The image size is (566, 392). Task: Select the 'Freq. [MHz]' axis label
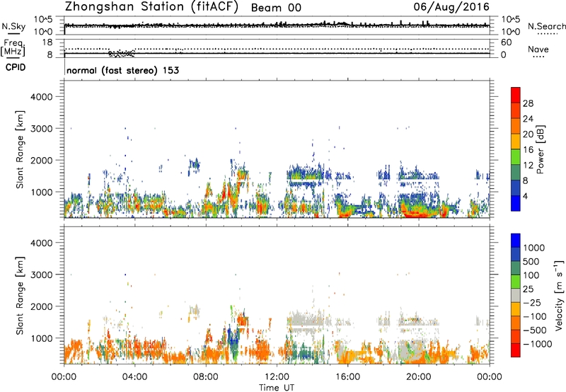click(13, 47)
